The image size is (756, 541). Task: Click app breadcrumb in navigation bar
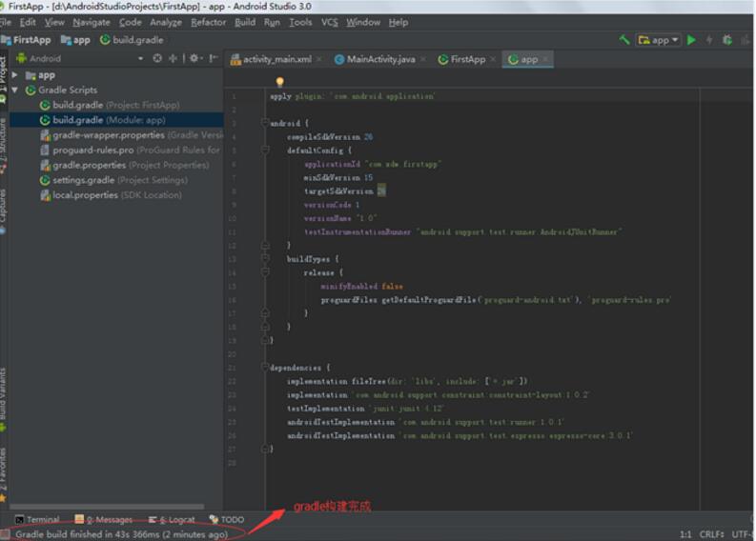click(x=75, y=40)
